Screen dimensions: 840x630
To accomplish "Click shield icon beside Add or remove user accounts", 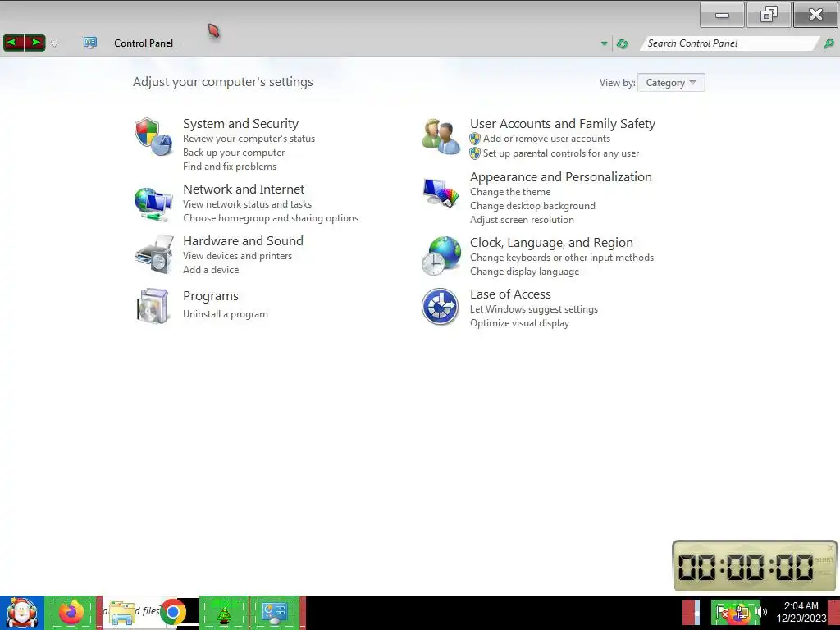I will tap(475, 139).
